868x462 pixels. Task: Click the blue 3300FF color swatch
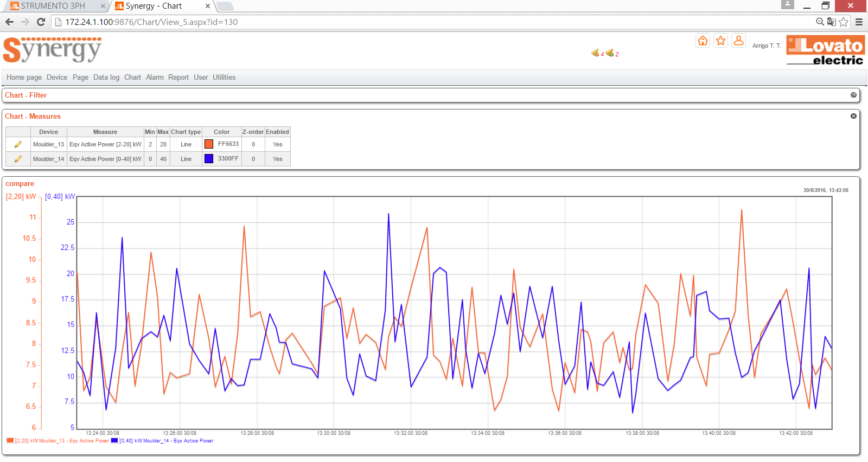point(209,159)
